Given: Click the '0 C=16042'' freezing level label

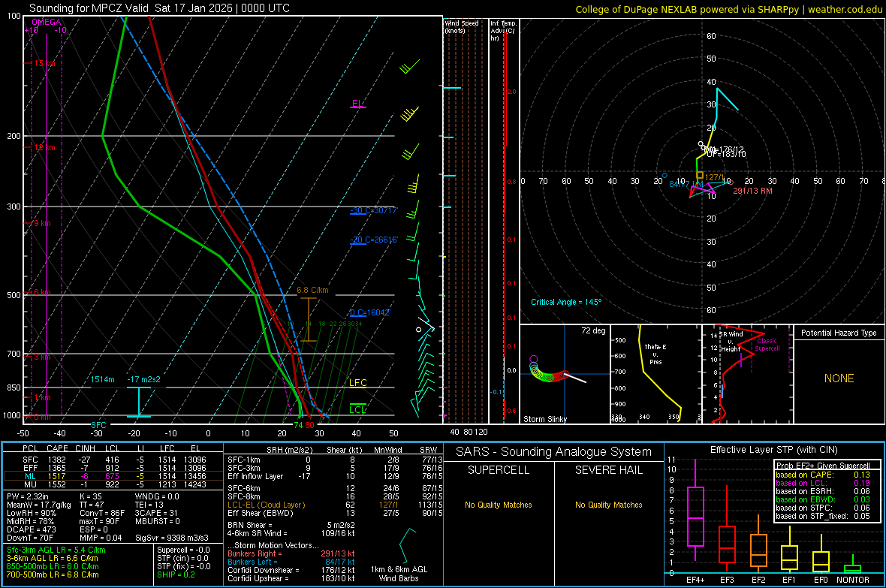Looking at the screenshot, I should pos(369,312).
